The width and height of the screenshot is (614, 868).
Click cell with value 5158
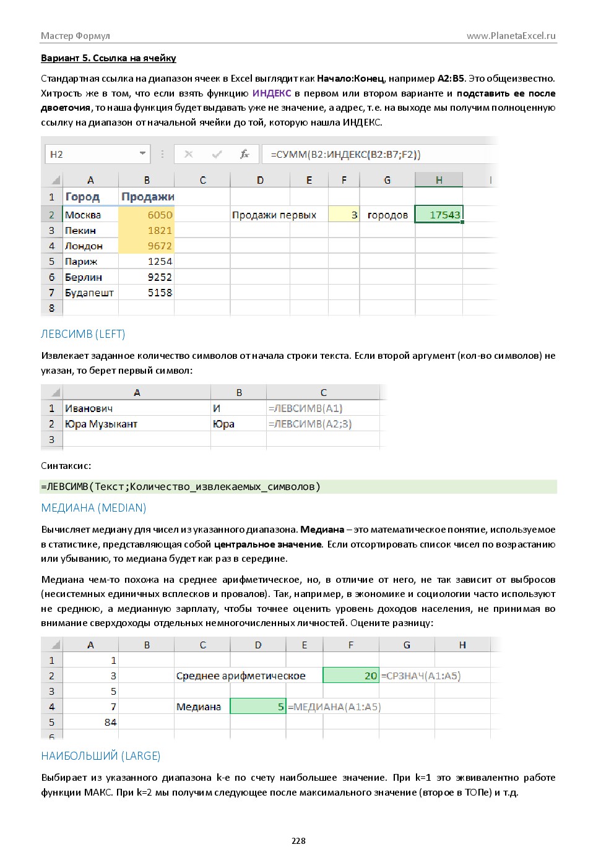(x=147, y=292)
